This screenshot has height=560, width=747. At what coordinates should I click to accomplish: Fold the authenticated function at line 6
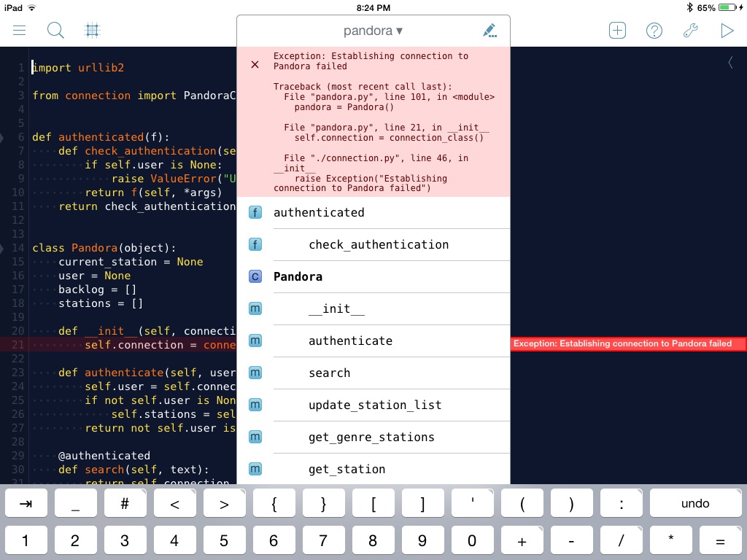click(x=2, y=138)
